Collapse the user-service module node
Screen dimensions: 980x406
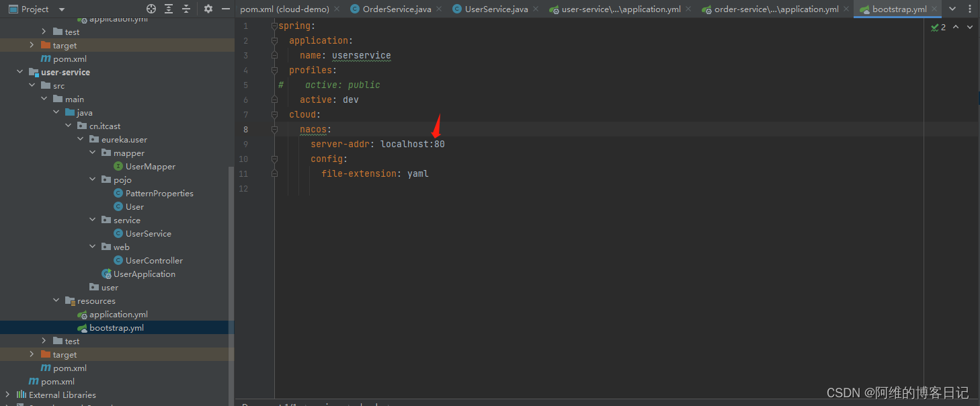pos(19,72)
